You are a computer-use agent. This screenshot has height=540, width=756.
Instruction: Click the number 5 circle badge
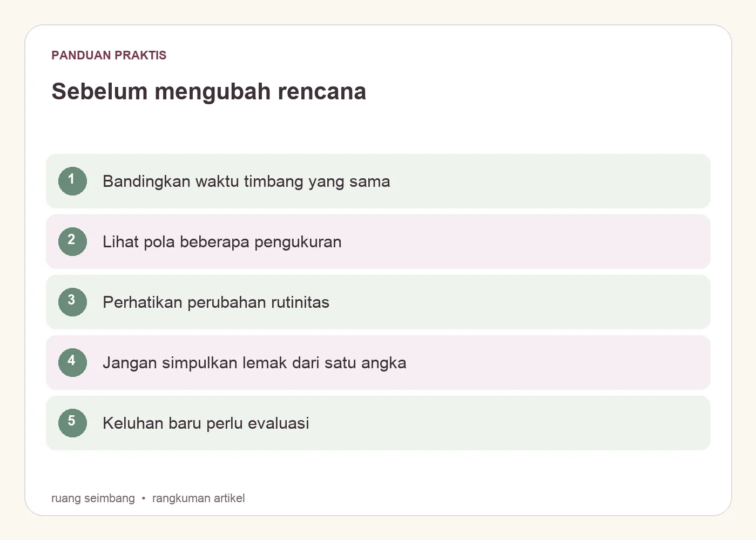(72, 423)
